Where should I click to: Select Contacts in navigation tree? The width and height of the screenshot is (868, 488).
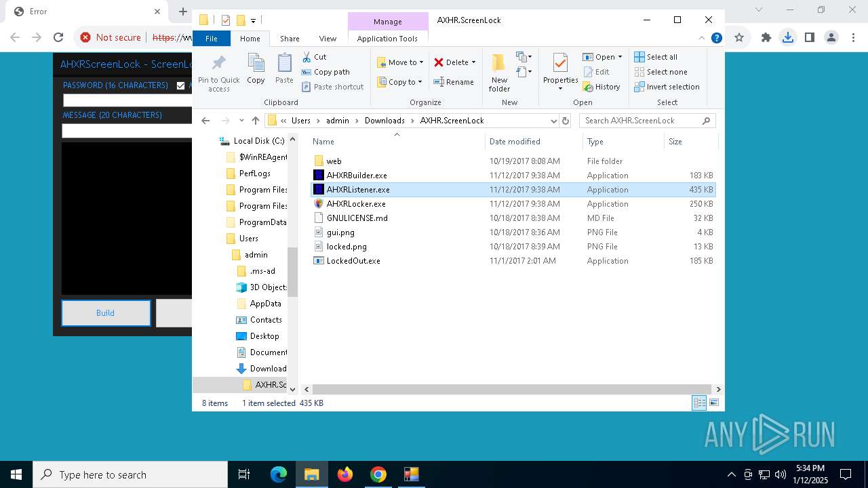pyautogui.click(x=258, y=320)
